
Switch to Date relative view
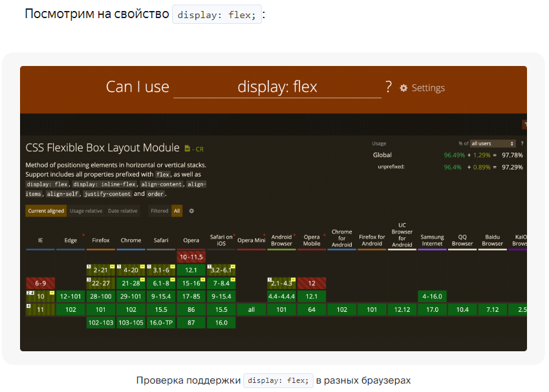(x=123, y=211)
